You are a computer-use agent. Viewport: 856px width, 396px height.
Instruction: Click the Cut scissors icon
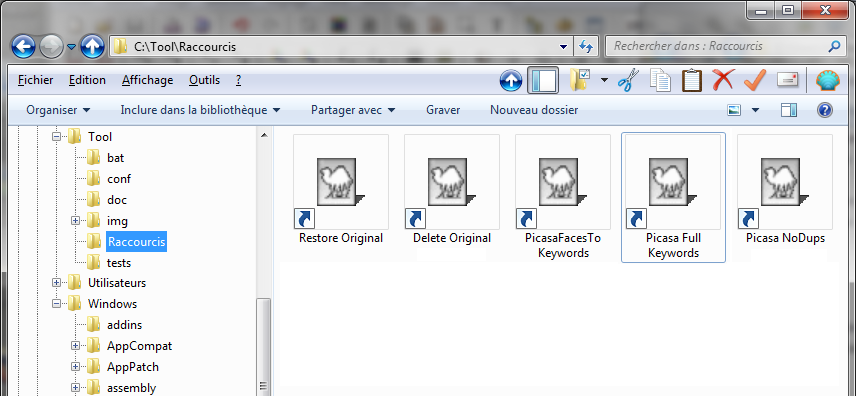(628, 80)
